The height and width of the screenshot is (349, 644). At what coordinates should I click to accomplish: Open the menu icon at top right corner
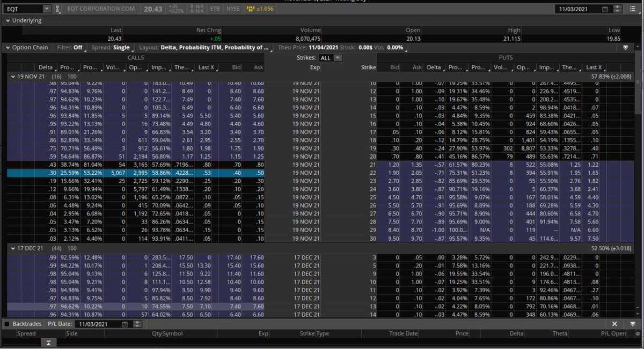(x=634, y=9)
